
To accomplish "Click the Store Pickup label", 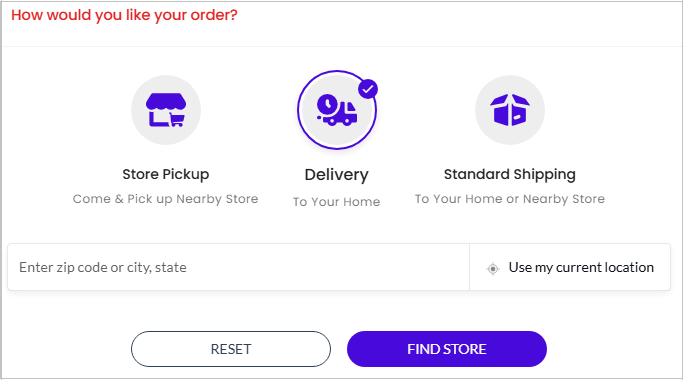I will click(x=166, y=174).
